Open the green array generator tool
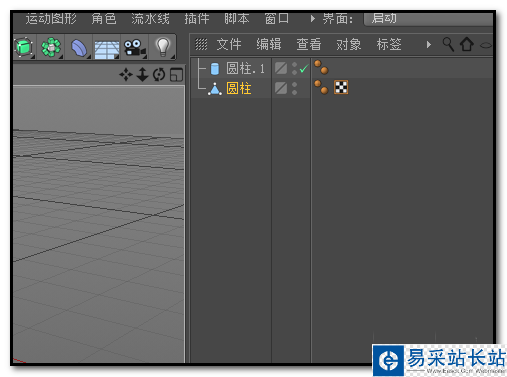Image resolution: width=507 pixels, height=377 pixels. pyautogui.click(x=51, y=47)
